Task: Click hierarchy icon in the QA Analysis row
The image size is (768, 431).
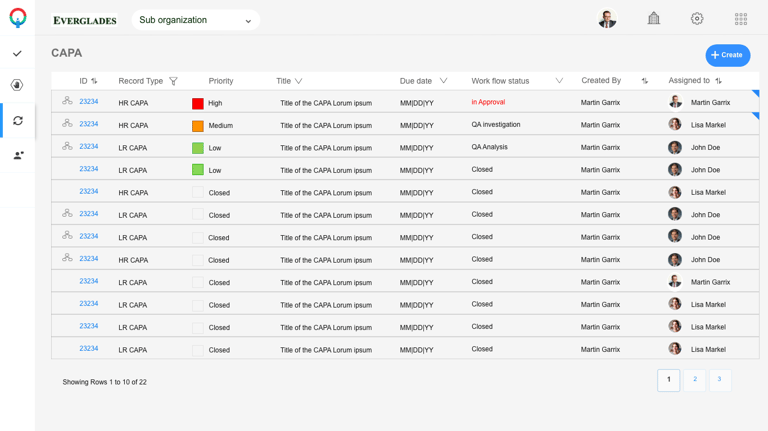Action: 67,146
